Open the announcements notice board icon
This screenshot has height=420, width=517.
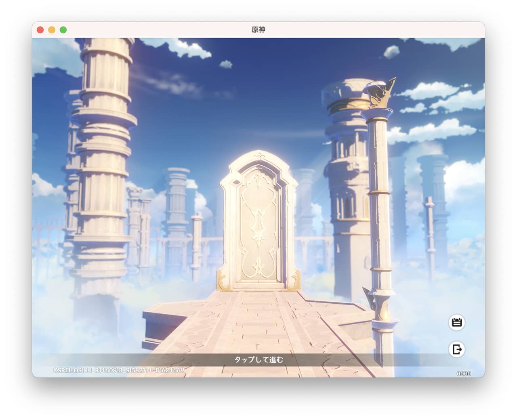click(457, 322)
